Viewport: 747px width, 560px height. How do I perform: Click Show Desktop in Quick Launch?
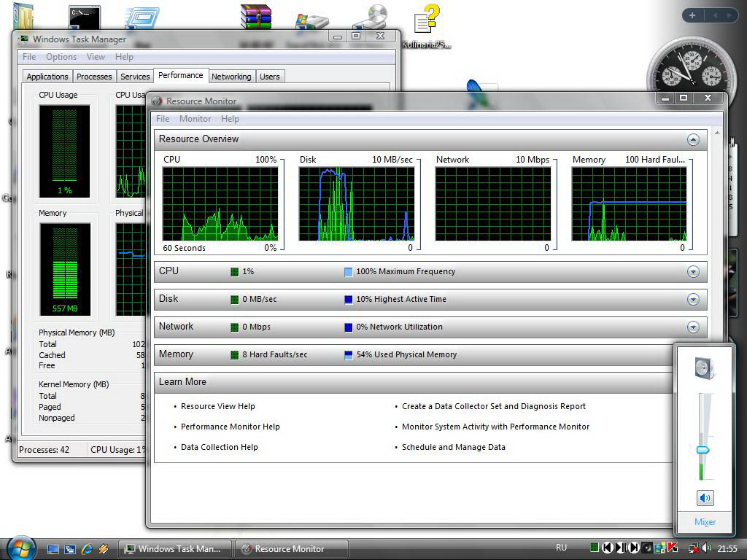[x=53, y=549]
